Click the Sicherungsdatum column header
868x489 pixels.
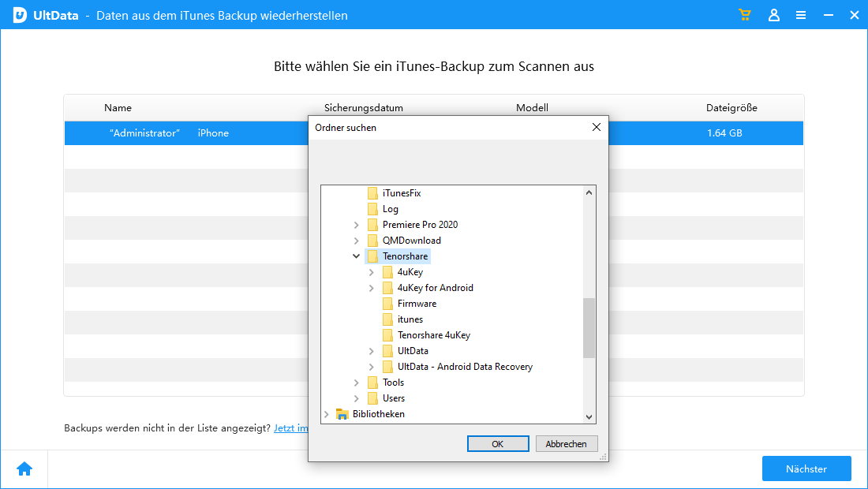364,108
